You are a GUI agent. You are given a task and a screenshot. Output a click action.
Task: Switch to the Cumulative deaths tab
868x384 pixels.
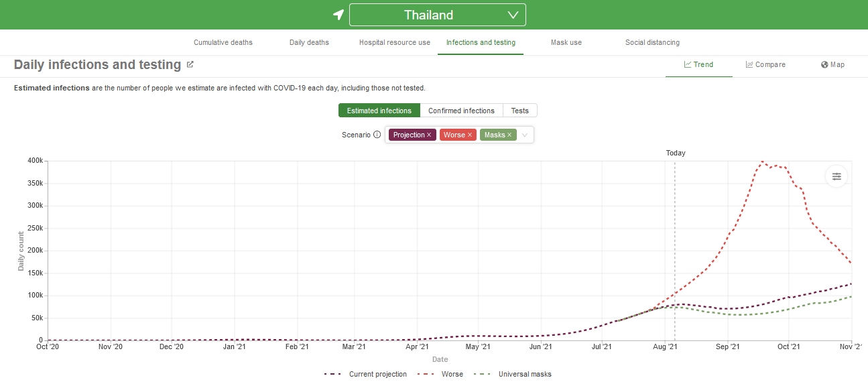click(x=223, y=42)
